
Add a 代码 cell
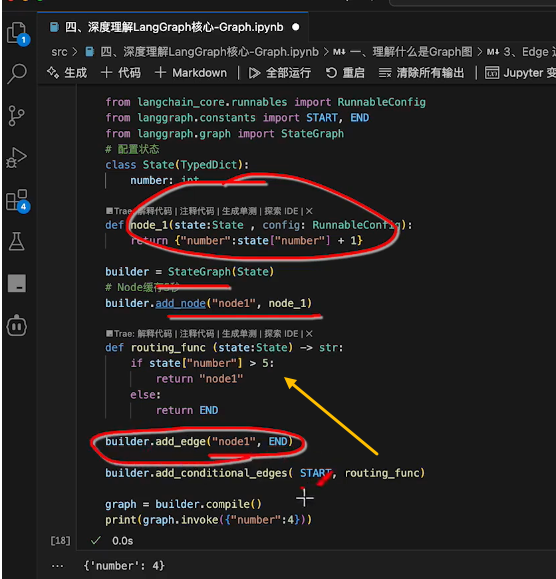(x=121, y=73)
